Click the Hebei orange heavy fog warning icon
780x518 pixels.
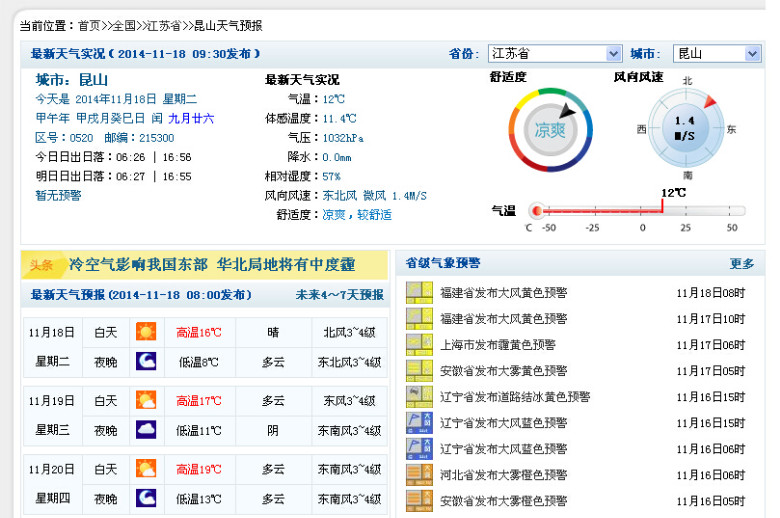tap(418, 474)
